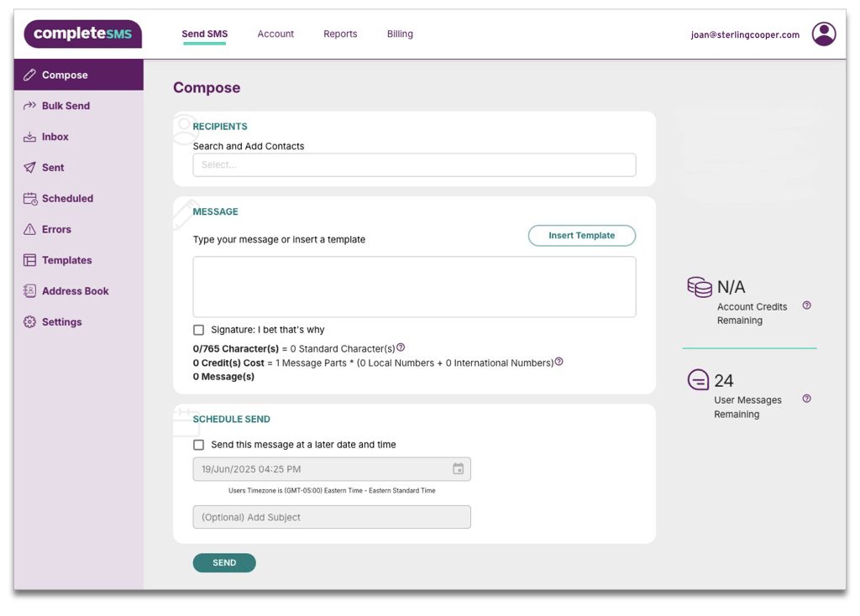The width and height of the screenshot is (860, 616).
Task: Click the RECIPIENTS section heading
Action: coord(220,127)
